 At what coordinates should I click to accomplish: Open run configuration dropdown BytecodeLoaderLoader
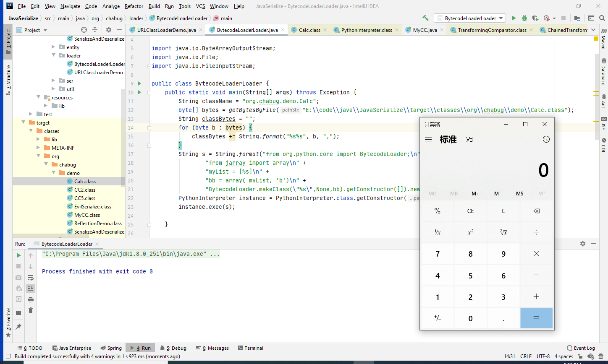(x=471, y=18)
